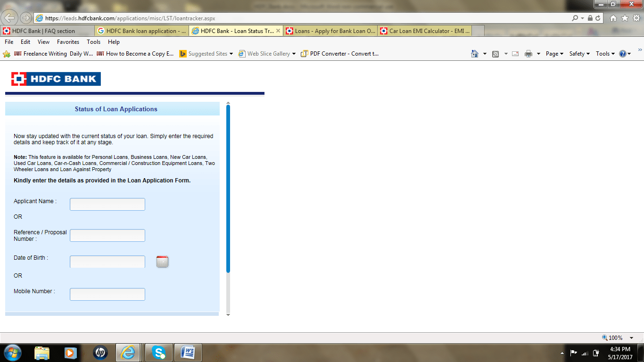This screenshot has height=362, width=644.
Task: Click the loan form vertical scrollbar thumb
Action: 228,189
